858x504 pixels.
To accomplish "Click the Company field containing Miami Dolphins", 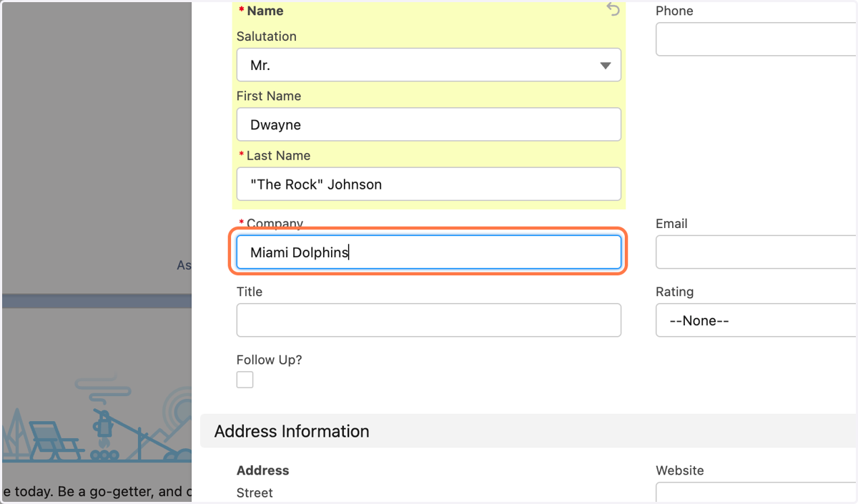I will click(429, 252).
